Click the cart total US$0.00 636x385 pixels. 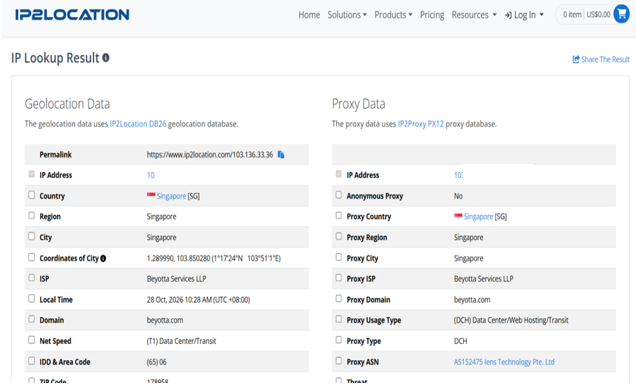[598, 15]
